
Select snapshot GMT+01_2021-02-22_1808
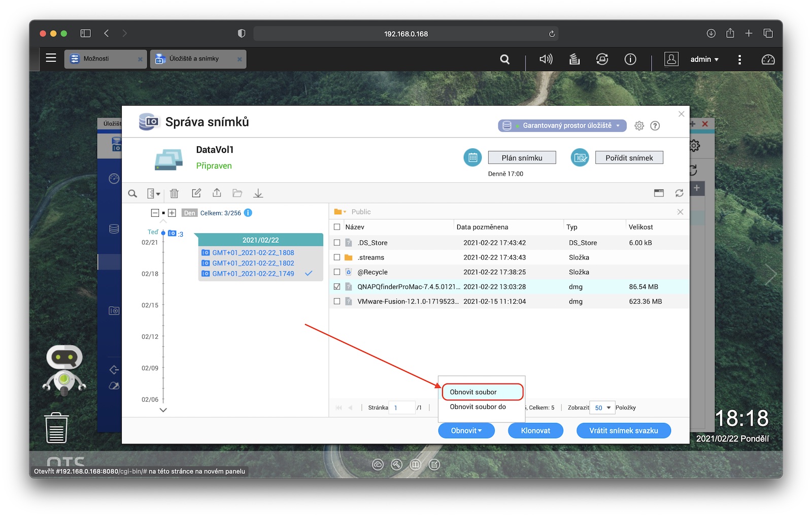tap(253, 252)
